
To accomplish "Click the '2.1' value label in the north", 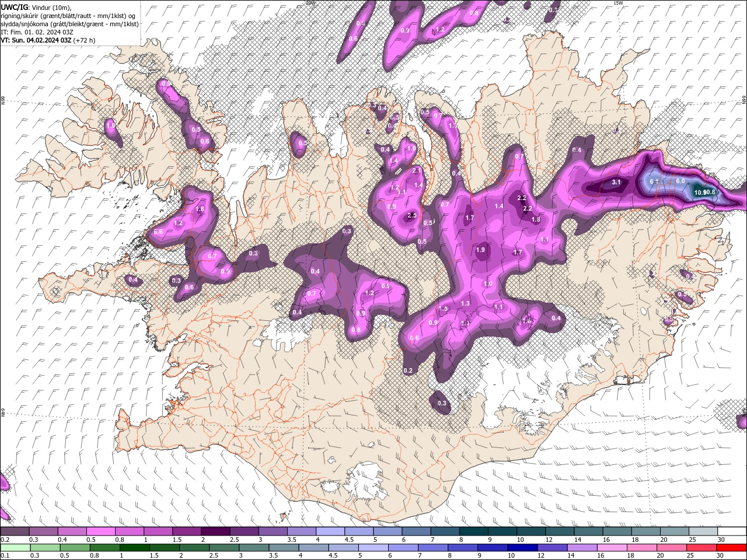I will [417, 171].
